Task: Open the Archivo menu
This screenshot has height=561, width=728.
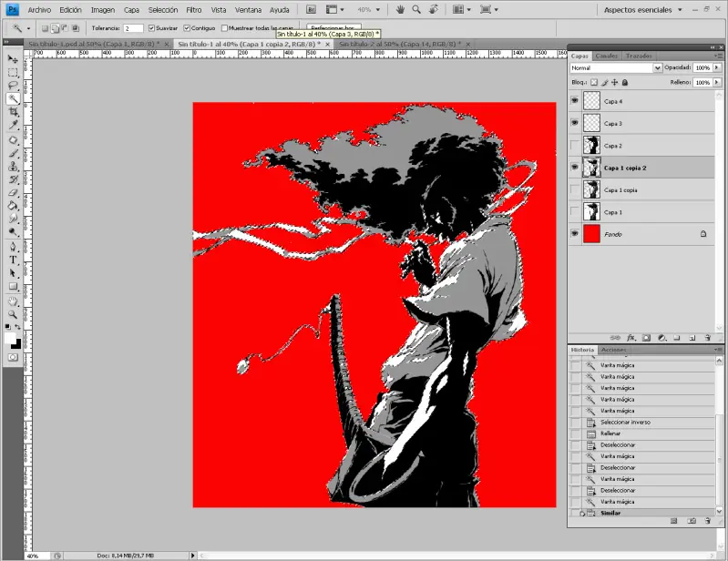Action: tap(39, 10)
